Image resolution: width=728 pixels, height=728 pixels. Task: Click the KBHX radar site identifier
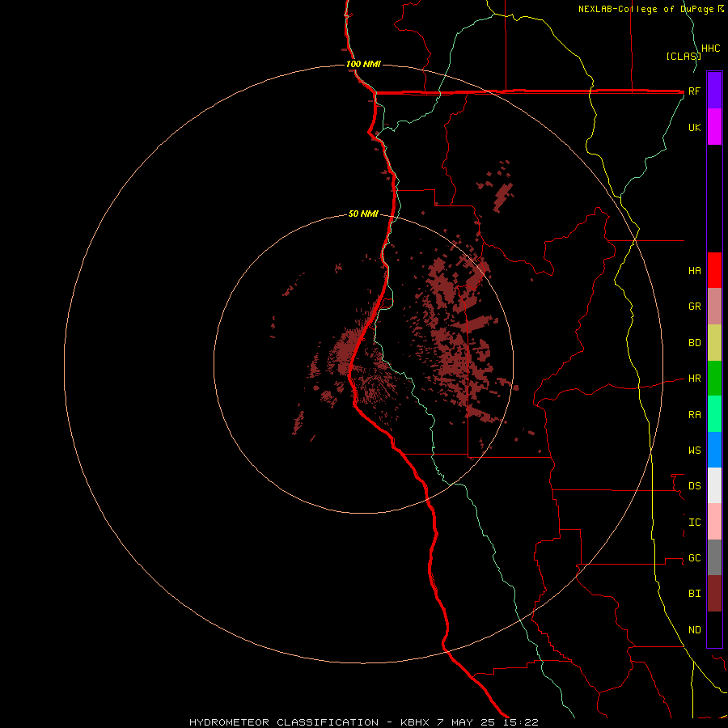[x=415, y=722]
